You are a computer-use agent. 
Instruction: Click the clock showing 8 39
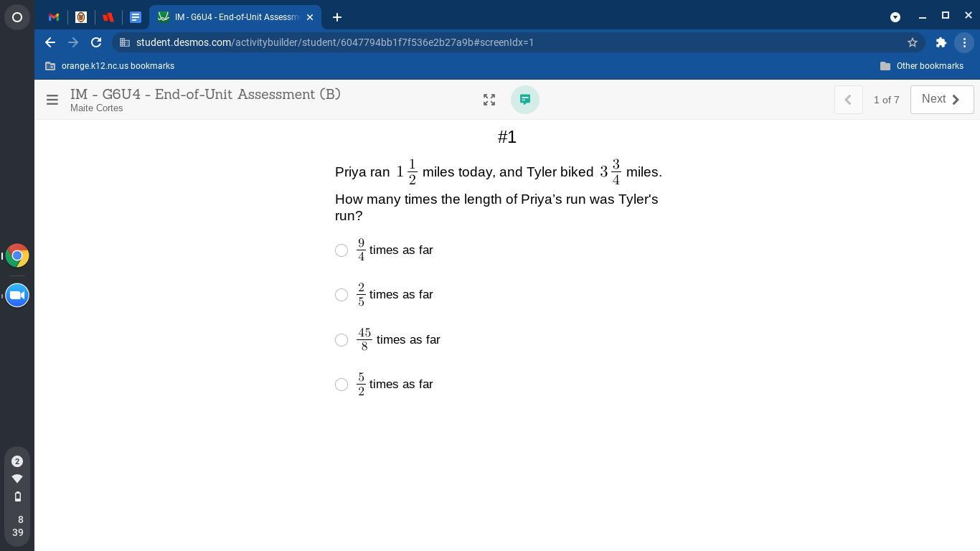coord(18,526)
